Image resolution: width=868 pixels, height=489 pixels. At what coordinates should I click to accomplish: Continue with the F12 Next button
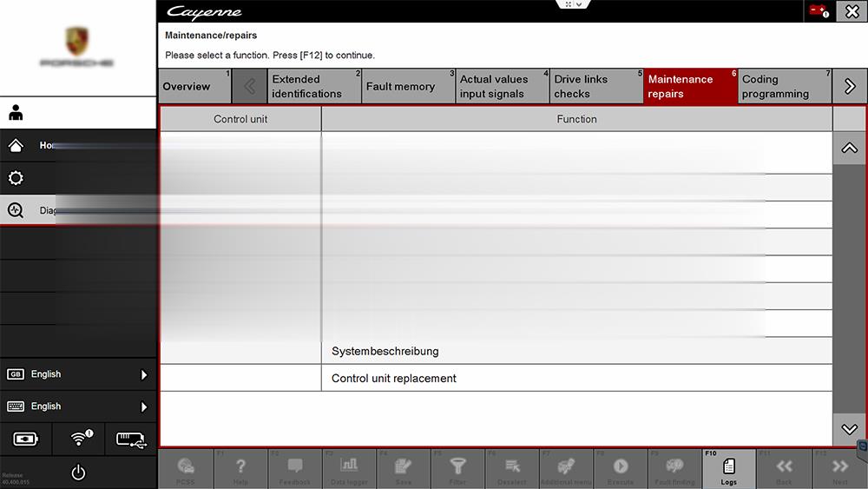tap(838, 470)
